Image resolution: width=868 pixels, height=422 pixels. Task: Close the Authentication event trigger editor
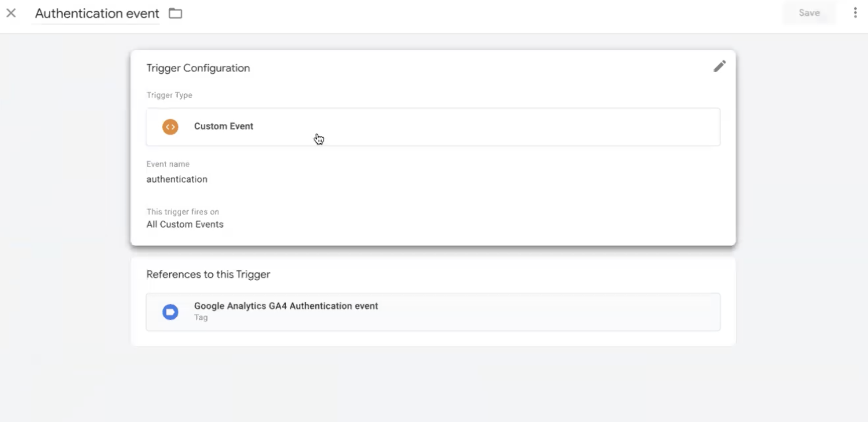(x=11, y=13)
